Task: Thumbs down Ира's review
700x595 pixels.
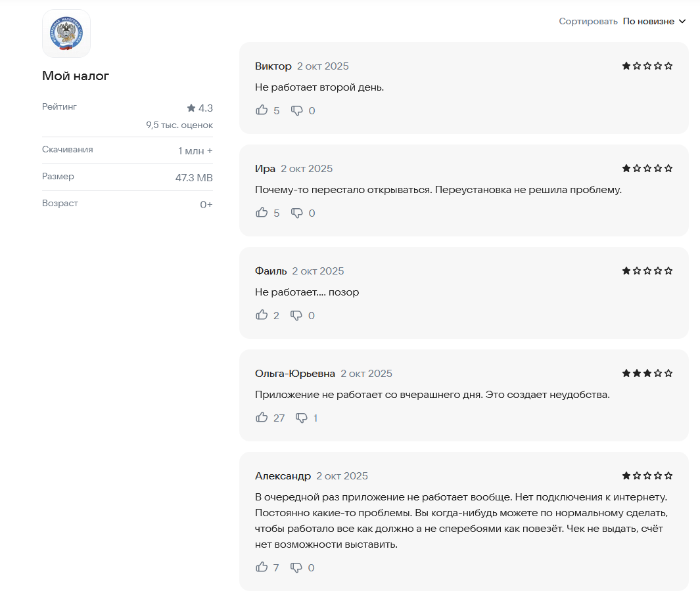Action: pos(297,213)
